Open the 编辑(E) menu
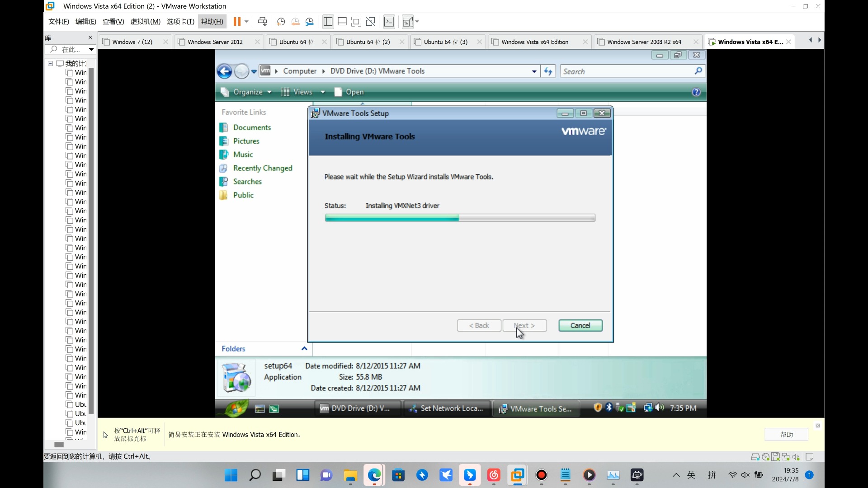868x488 pixels. tap(86, 22)
